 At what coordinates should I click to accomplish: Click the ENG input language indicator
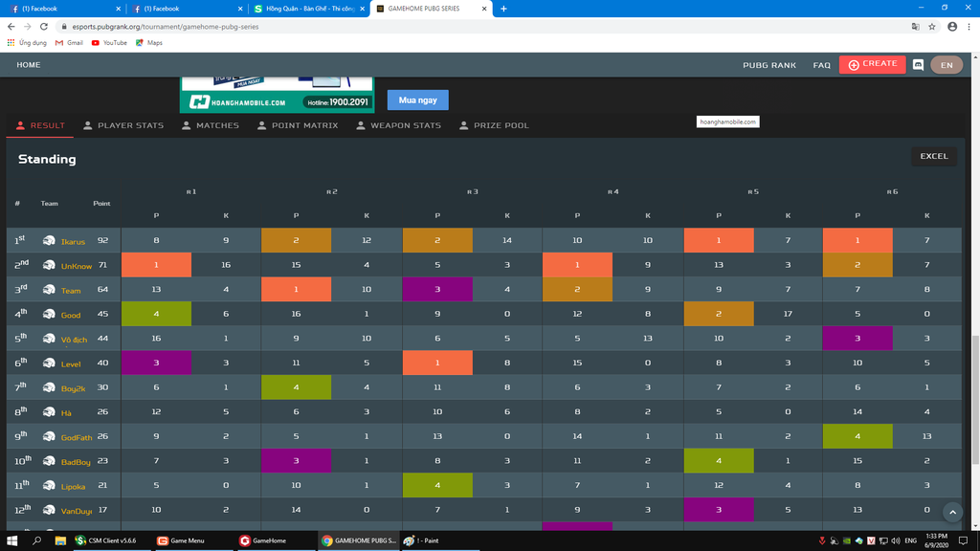point(911,540)
